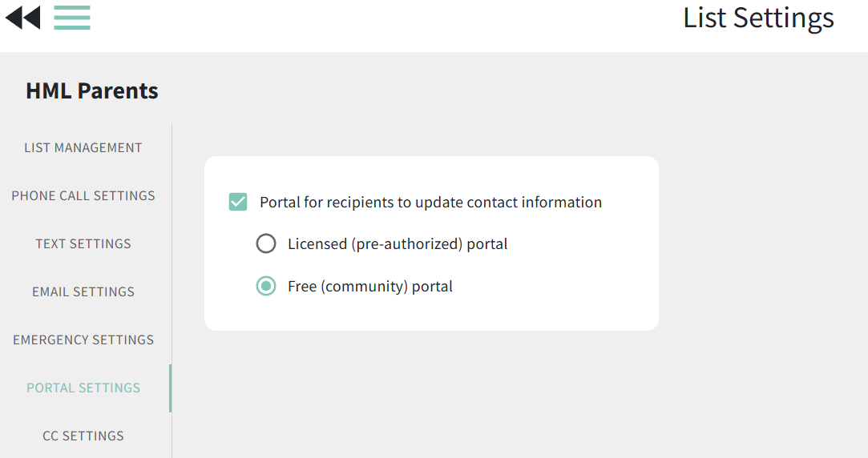
Task: Click the HML Parents list title
Action: pos(92,90)
